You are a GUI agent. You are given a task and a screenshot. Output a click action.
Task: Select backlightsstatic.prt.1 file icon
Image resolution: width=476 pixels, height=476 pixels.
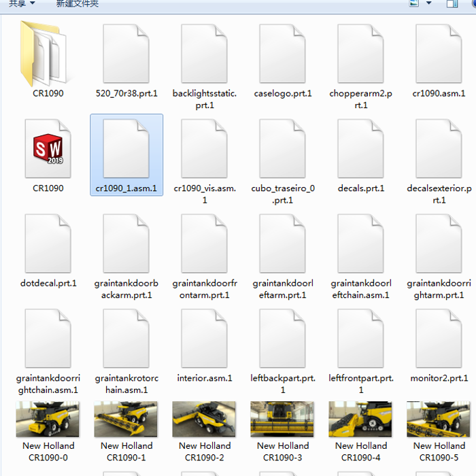204,54
